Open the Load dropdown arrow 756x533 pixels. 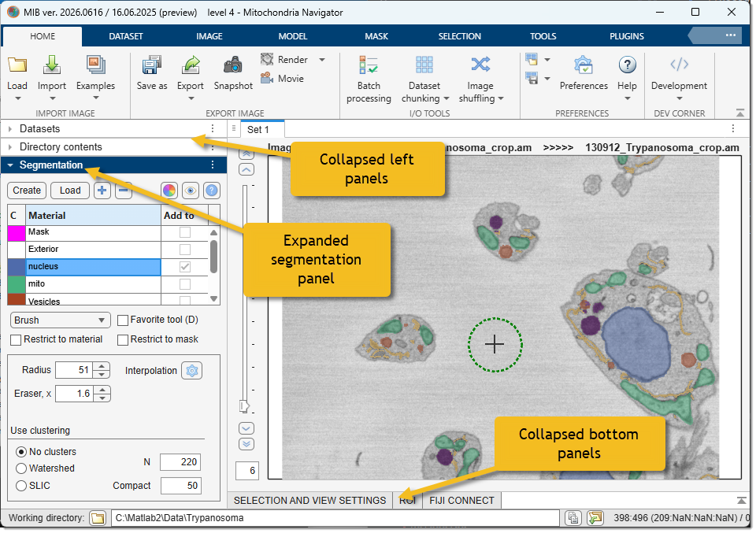18,98
